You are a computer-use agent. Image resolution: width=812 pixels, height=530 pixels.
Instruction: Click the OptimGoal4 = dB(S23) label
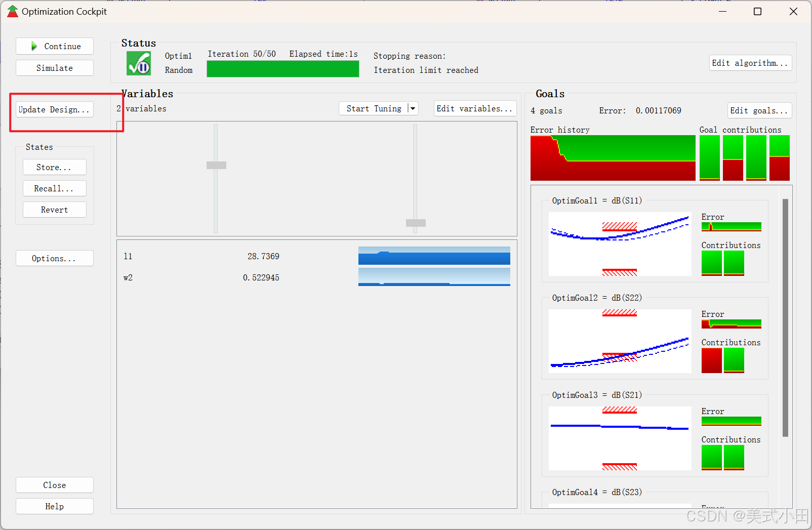[x=597, y=492]
